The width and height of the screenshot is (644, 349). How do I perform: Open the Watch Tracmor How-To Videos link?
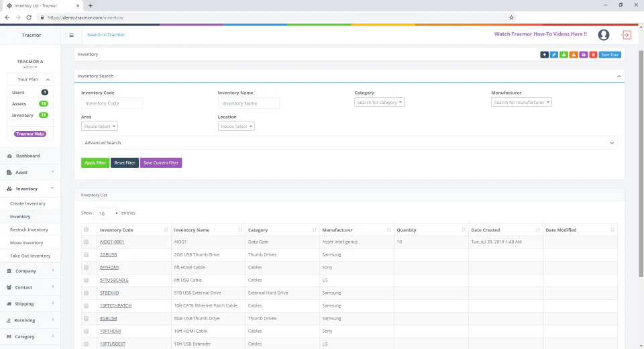541,34
